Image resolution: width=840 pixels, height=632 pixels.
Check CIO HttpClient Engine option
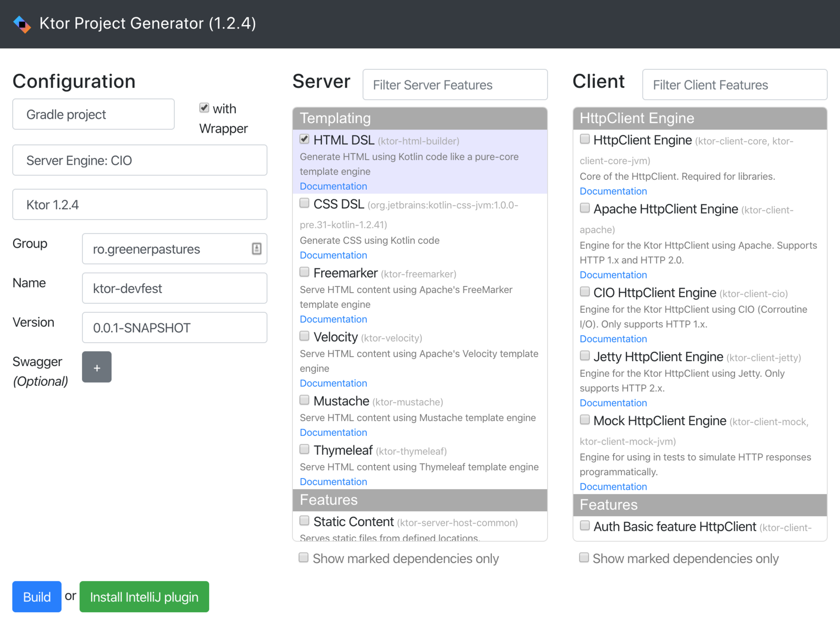point(585,292)
